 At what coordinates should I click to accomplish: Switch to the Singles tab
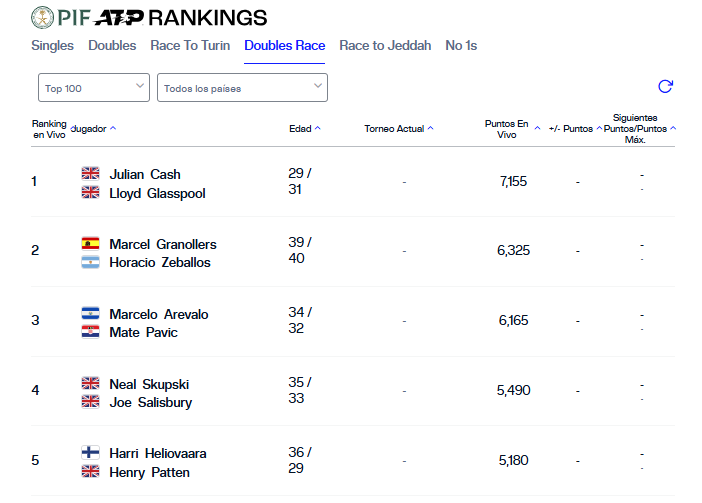point(52,46)
